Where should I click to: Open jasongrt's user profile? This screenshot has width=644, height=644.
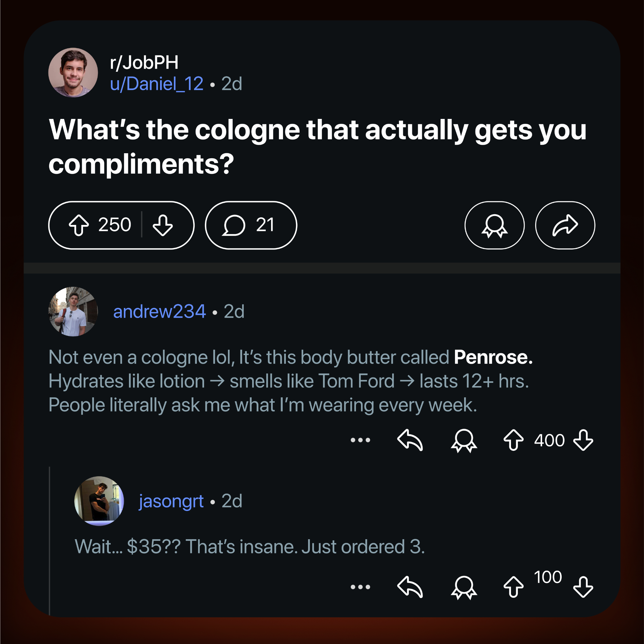click(171, 501)
